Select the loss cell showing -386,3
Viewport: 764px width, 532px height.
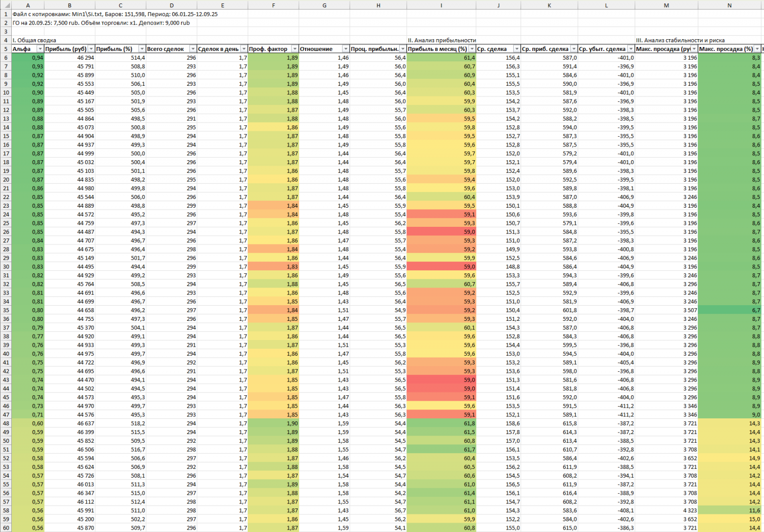point(606,528)
